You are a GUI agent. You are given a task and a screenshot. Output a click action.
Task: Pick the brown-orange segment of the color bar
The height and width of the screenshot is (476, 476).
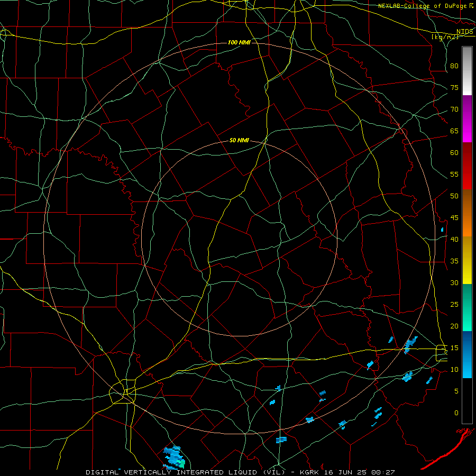coord(467,213)
